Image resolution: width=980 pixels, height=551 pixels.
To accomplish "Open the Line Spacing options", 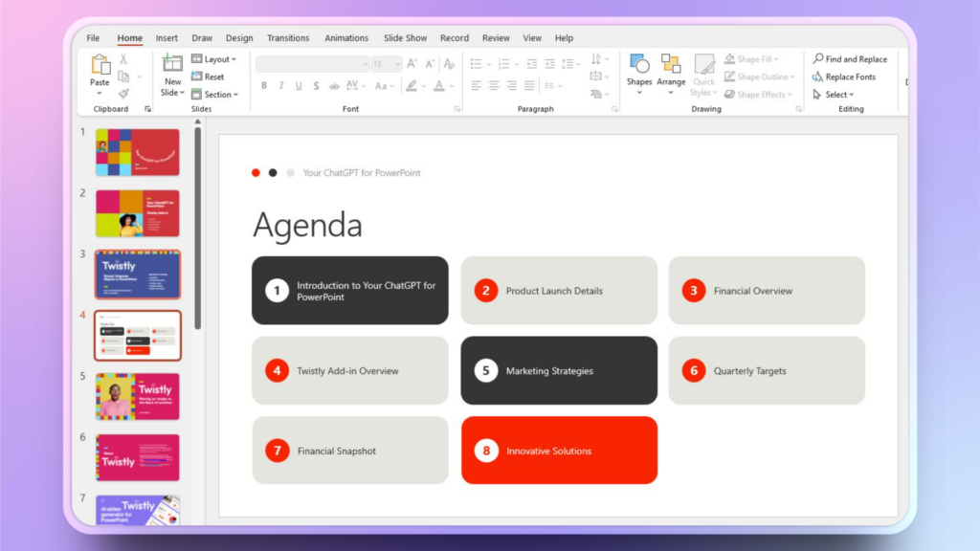I will click(568, 64).
